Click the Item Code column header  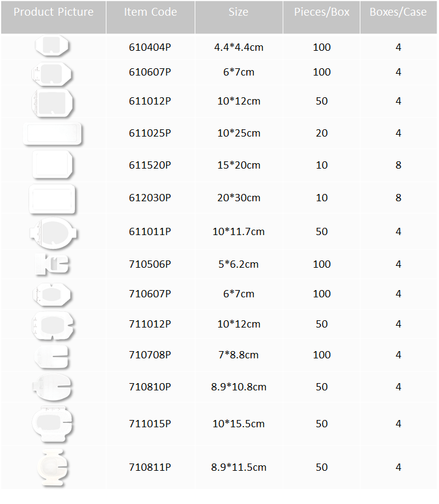150,12
